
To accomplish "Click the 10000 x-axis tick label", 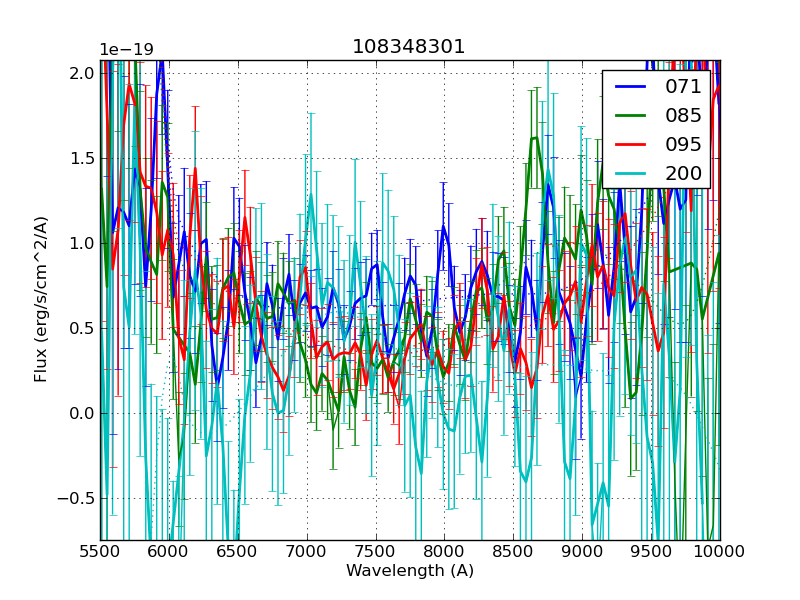I will (x=719, y=552).
